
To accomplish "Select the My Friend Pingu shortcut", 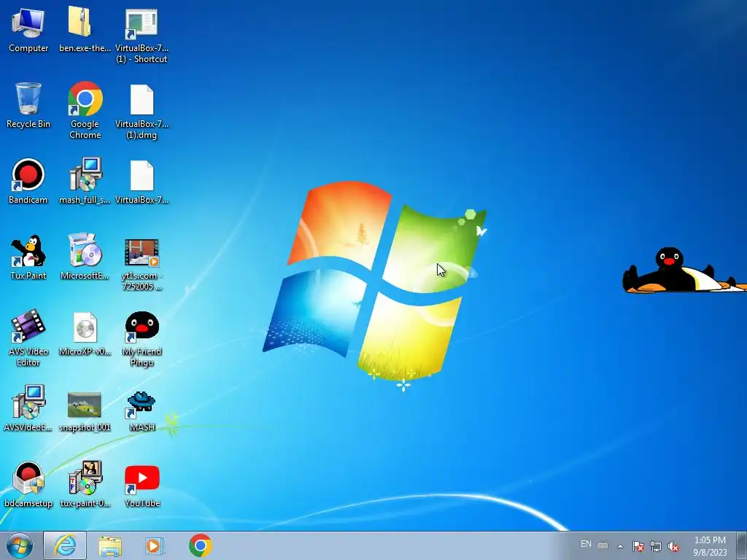I will 142,339.
